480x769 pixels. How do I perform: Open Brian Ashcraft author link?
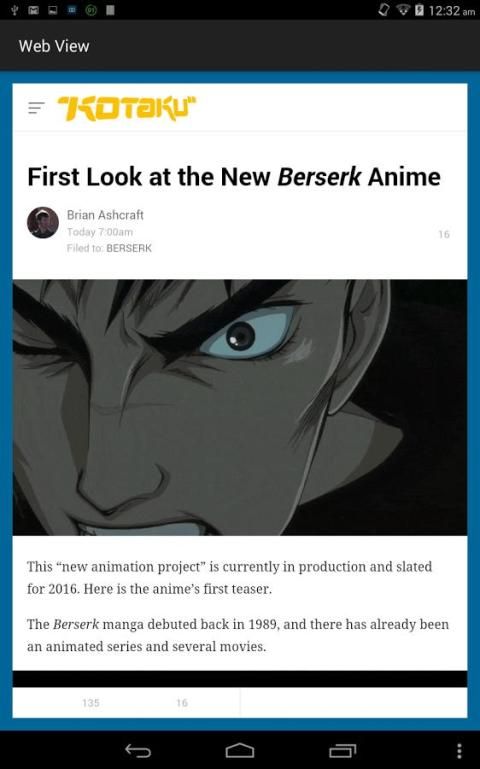(105, 215)
